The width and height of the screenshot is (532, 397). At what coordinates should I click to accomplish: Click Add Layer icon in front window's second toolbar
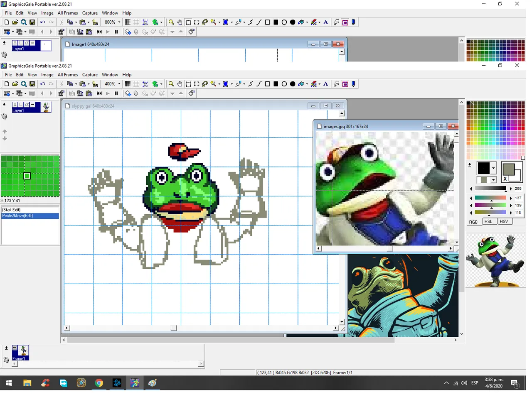128,93
